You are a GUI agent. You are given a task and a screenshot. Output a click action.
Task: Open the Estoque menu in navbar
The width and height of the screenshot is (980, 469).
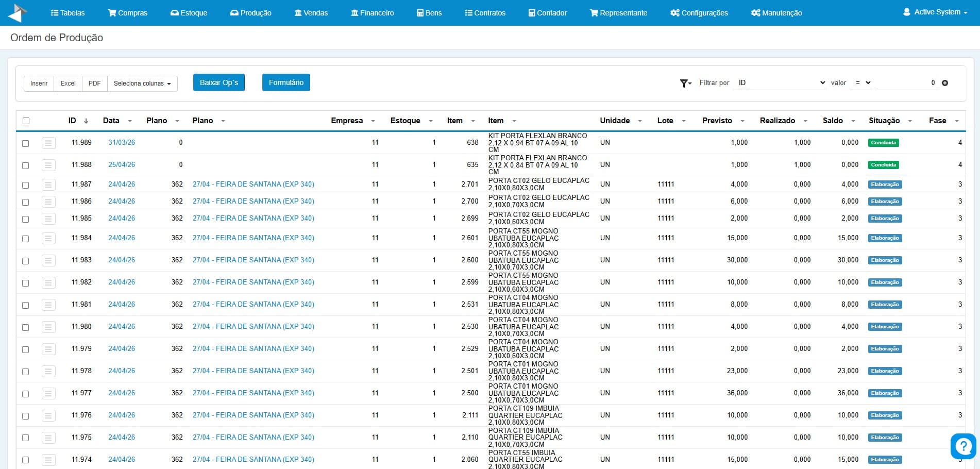(189, 13)
